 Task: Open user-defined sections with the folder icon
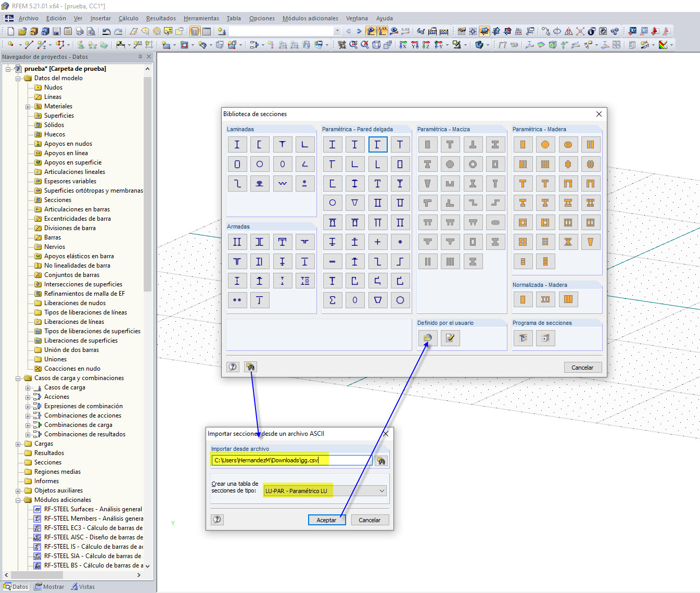click(427, 338)
